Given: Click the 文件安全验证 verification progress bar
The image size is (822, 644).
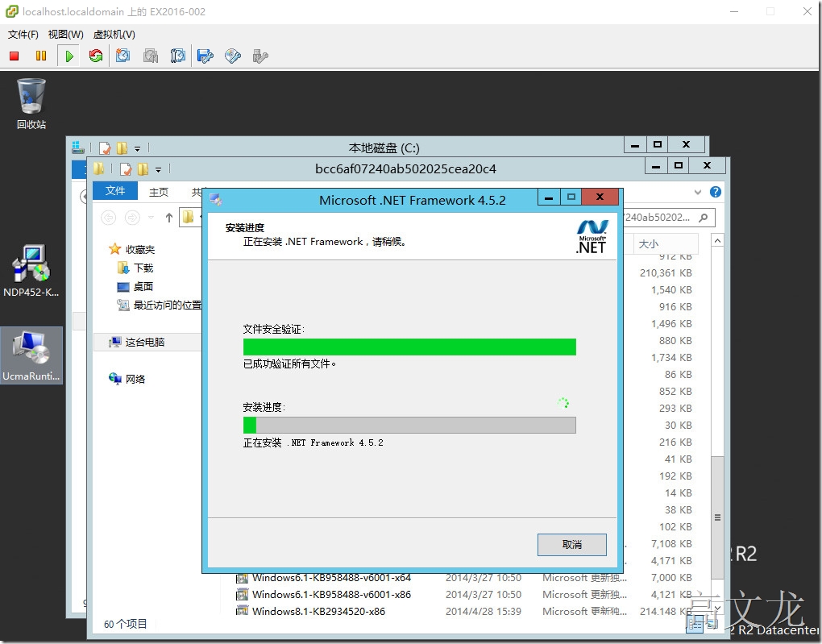Looking at the screenshot, I should pos(409,347).
